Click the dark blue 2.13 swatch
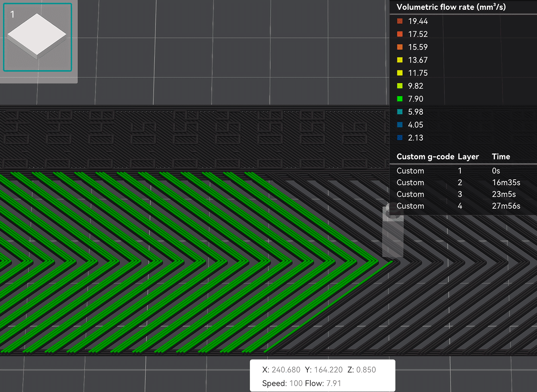537x392 pixels. [x=400, y=138]
